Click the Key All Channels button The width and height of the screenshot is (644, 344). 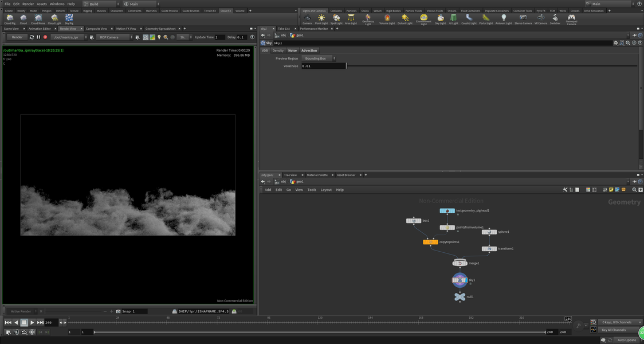coord(614,330)
